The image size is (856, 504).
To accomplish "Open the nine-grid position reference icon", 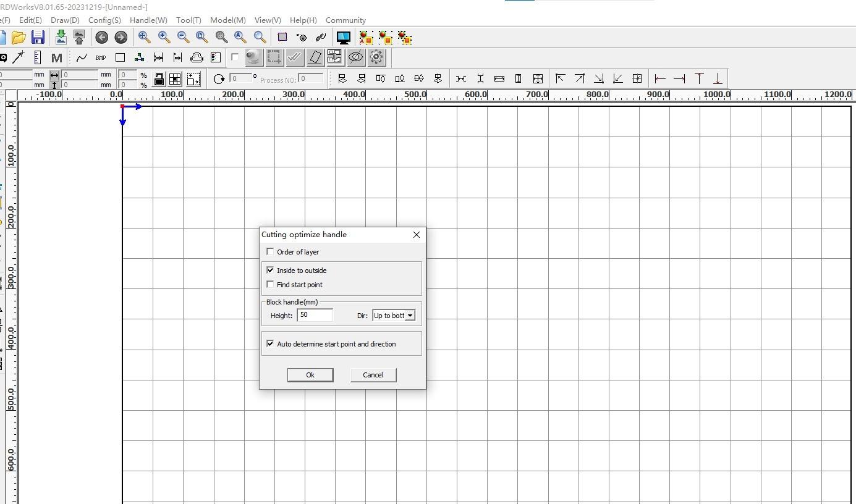I will pos(175,79).
